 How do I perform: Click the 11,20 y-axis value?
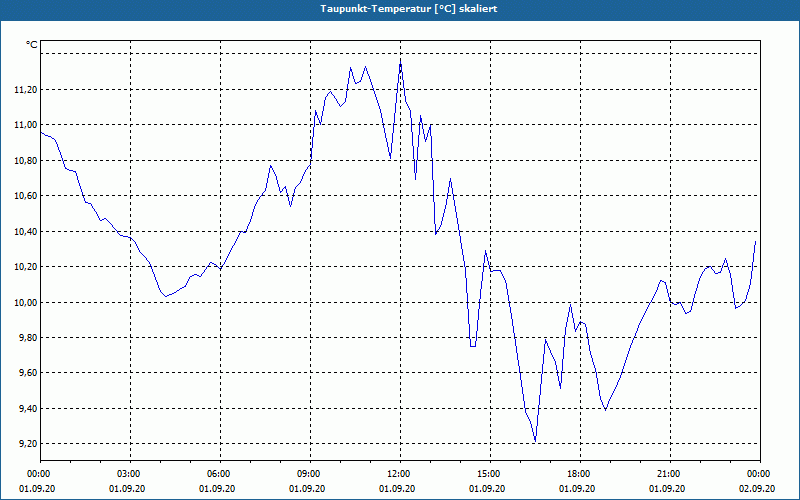click(25, 90)
